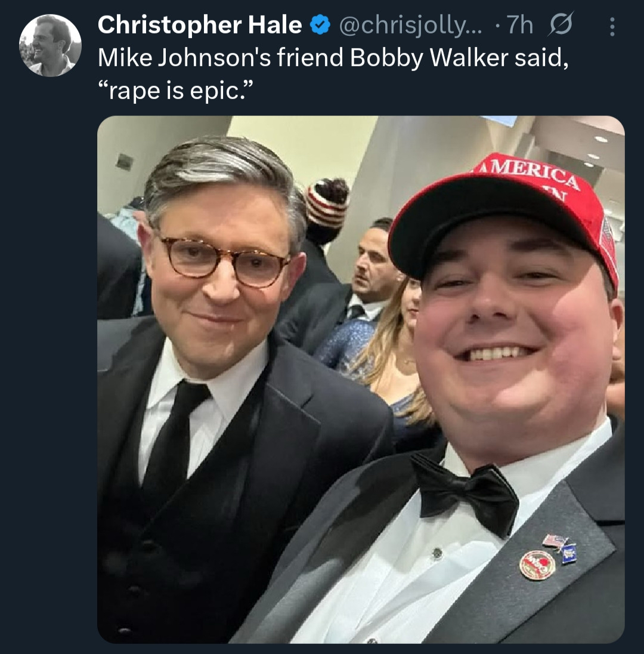Click the display name Christopher Hale
The height and width of the screenshot is (654, 644).
[199, 25]
